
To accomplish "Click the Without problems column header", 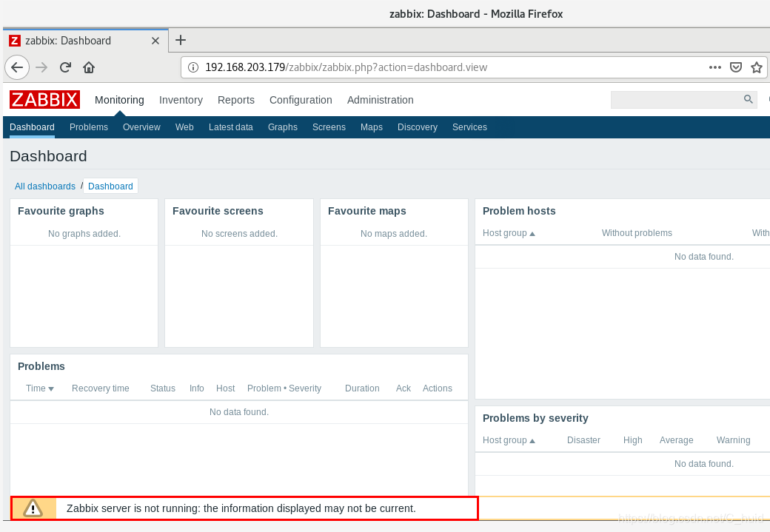I will (637, 233).
